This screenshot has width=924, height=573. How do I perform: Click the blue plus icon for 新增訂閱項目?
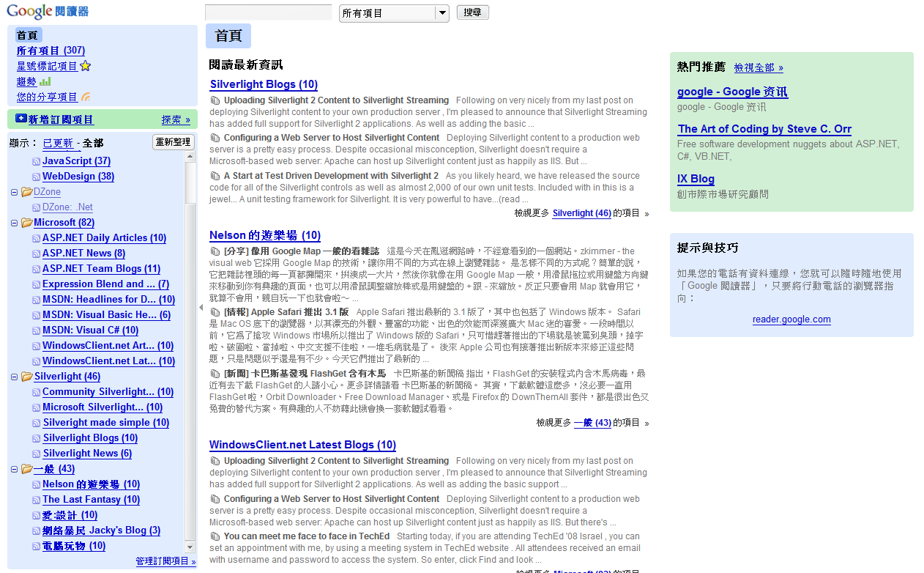coord(21,119)
